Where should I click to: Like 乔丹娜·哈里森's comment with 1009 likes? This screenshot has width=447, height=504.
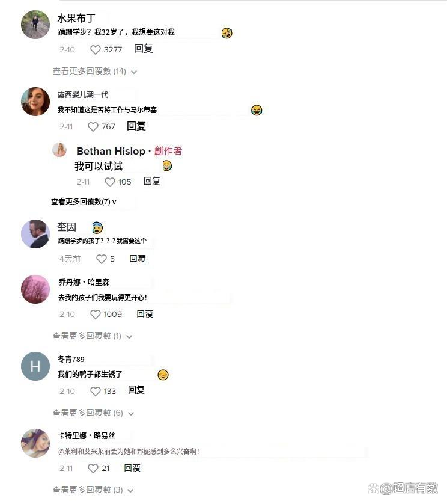point(96,315)
